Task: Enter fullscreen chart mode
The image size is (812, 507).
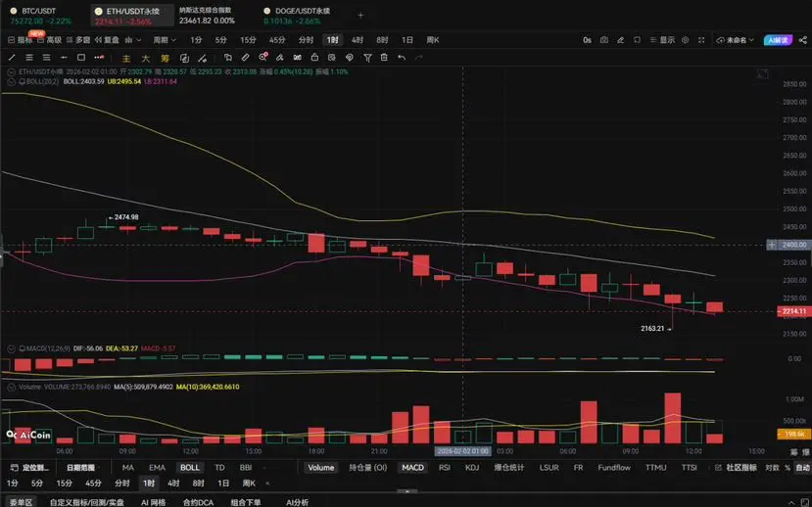Action: (701, 40)
